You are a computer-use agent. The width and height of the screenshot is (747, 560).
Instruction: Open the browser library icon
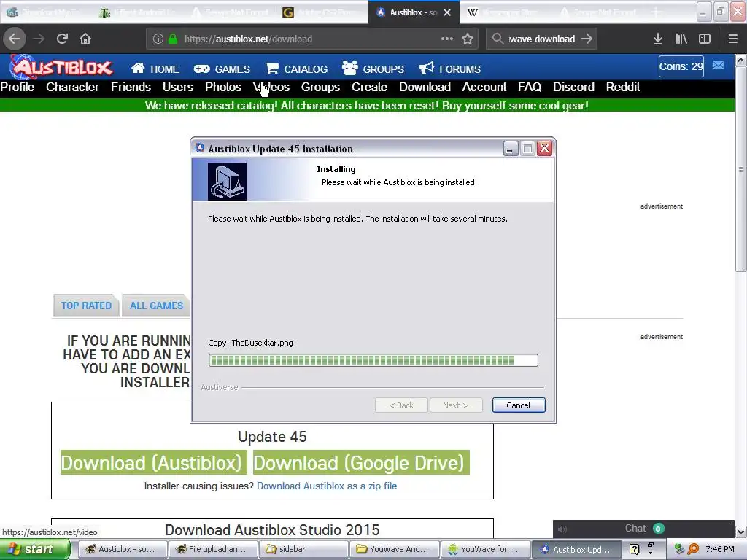[x=681, y=39]
